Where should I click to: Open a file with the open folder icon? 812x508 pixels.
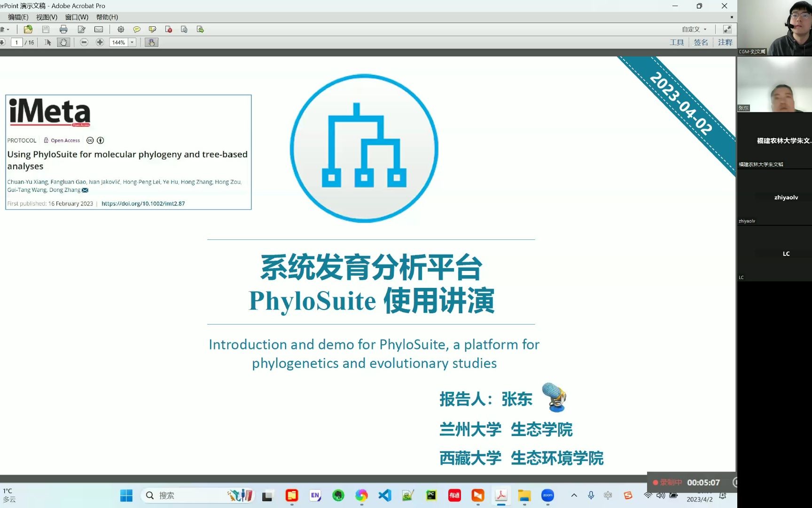pos(27,29)
